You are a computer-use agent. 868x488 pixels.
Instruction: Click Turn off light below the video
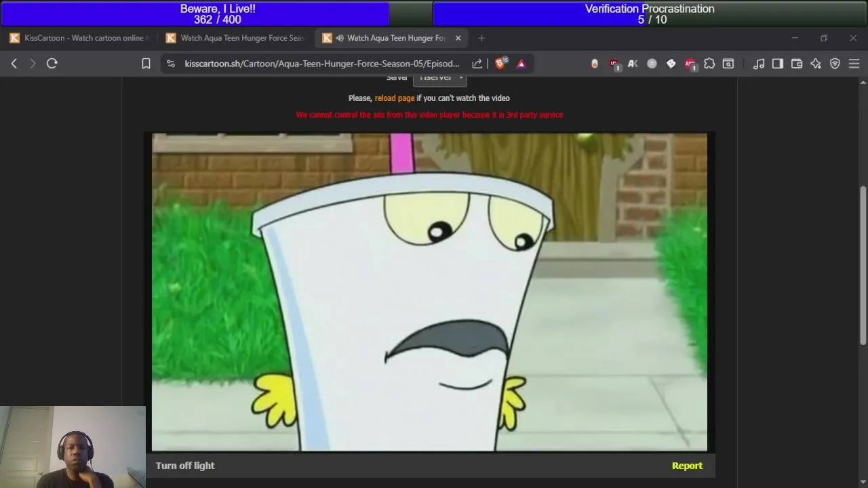(x=185, y=466)
